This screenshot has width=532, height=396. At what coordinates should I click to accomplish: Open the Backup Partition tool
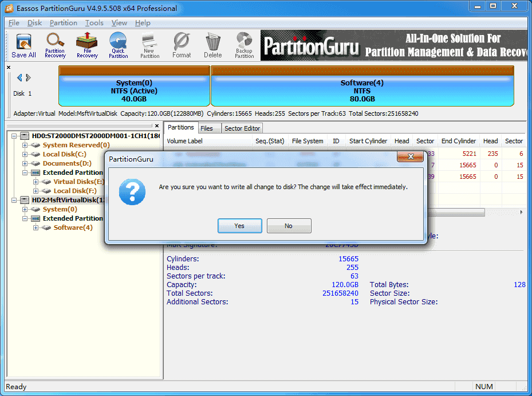point(245,45)
